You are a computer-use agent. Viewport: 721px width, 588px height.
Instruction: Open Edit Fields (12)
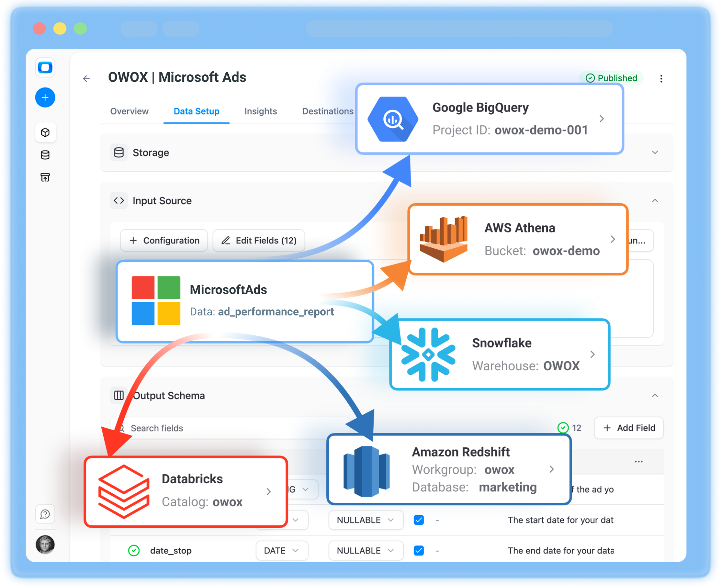tap(258, 240)
